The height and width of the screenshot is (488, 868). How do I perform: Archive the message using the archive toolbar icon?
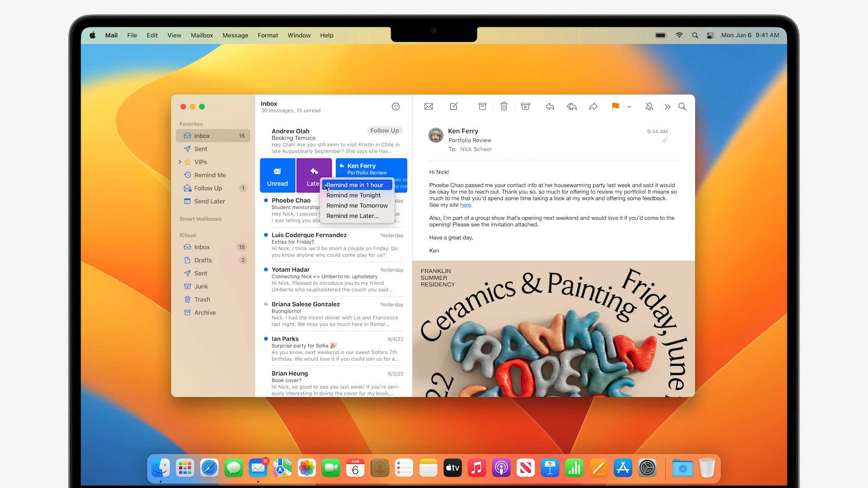(x=482, y=107)
